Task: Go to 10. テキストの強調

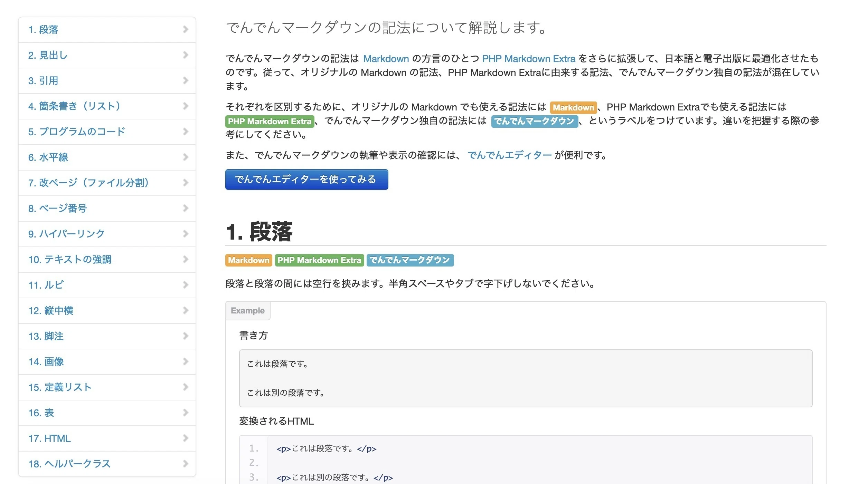Action: (x=107, y=260)
